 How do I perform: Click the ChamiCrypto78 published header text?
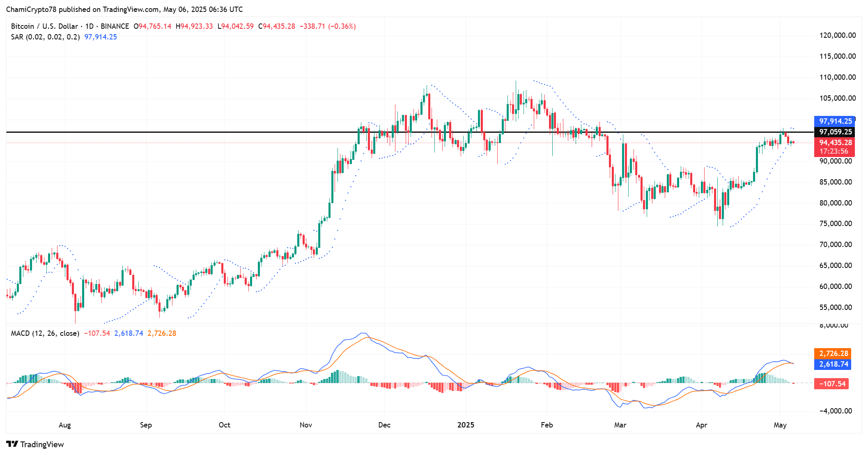pyautogui.click(x=124, y=9)
